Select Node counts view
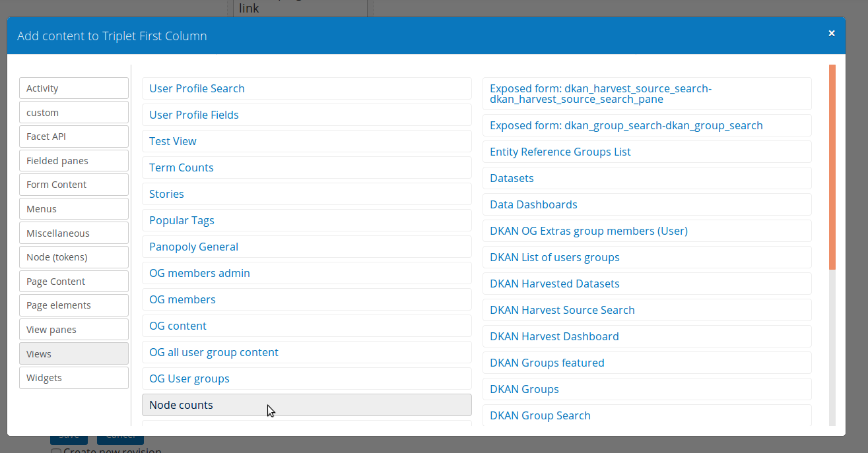Viewport: 868px width, 453px height. pos(307,405)
